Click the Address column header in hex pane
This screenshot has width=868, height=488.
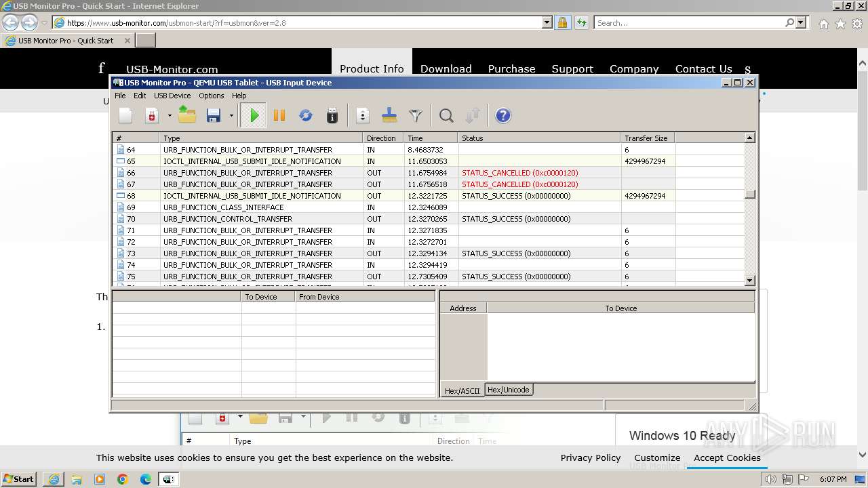[x=463, y=308]
